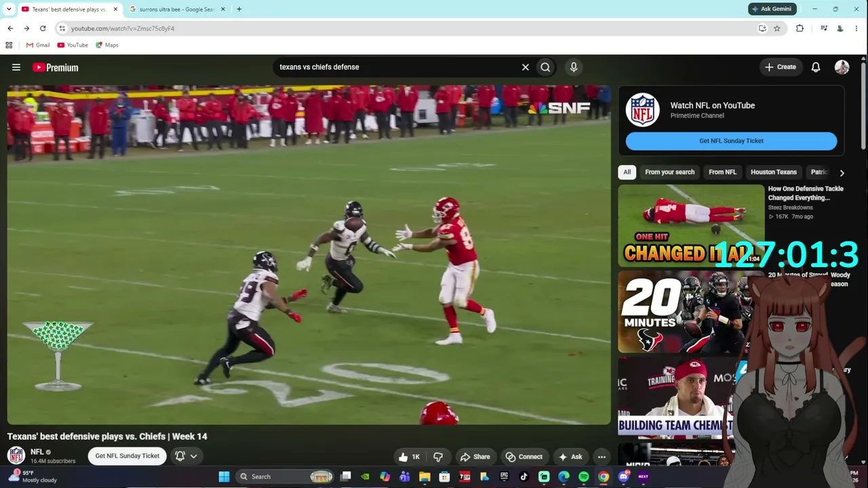Viewport: 868px width, 488px height.
Task: Share the Texans defensive plays video
Action: point(475,457)
